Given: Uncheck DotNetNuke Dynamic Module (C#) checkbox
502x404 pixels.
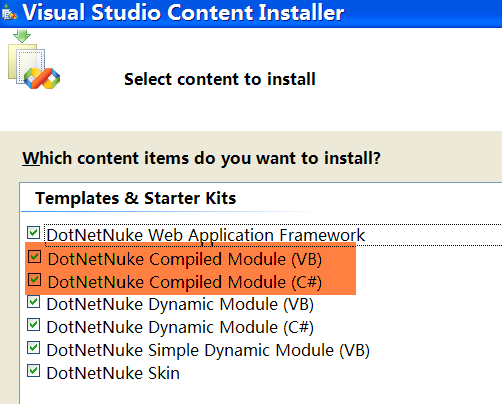Looking at the screenshot, I should pyautogui.click(x=34, y=325).
